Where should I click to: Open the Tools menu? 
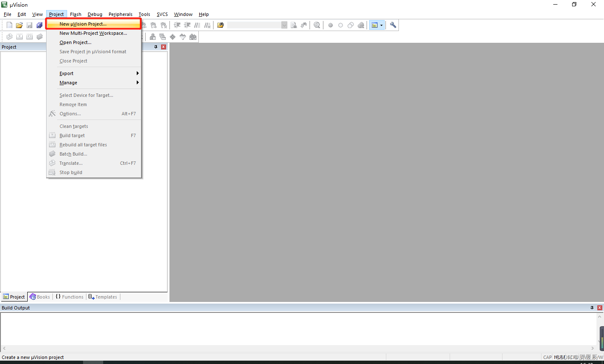(x=144, y=14)
